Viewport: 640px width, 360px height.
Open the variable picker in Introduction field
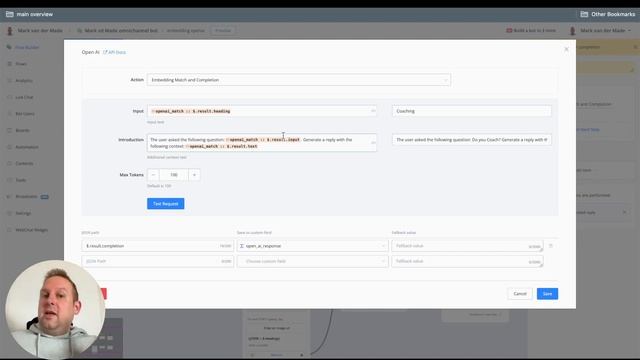pyautogui.click(x=373, y=142)
